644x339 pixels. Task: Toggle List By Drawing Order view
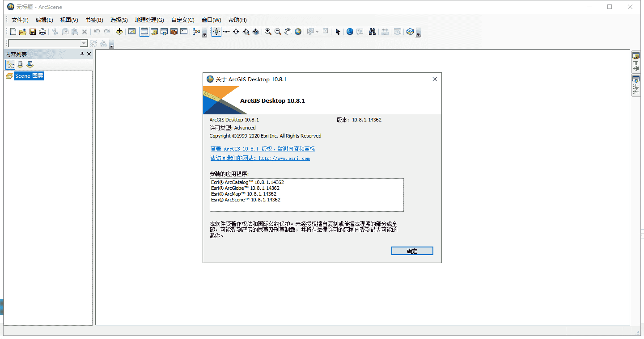tap(10, 65)
